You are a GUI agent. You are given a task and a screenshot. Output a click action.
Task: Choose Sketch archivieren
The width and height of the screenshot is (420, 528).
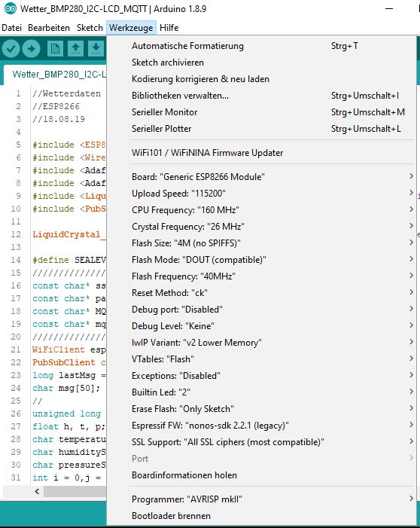[262, 63]
